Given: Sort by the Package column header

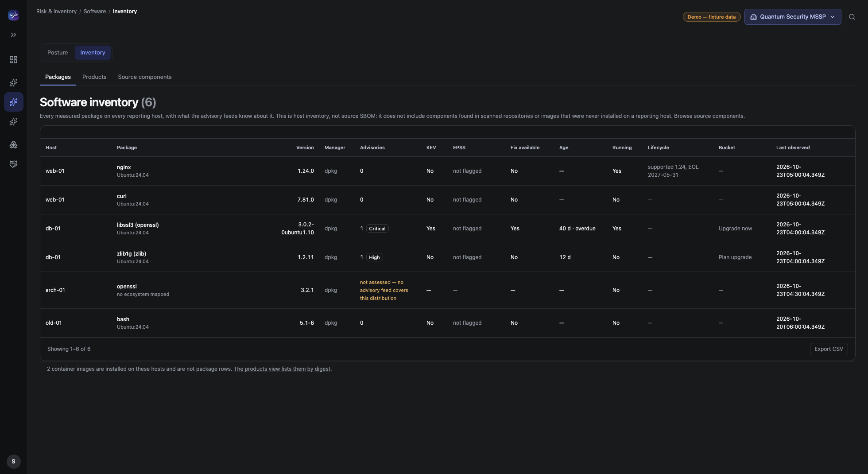Looking at the screenshot, I should 127,148.
